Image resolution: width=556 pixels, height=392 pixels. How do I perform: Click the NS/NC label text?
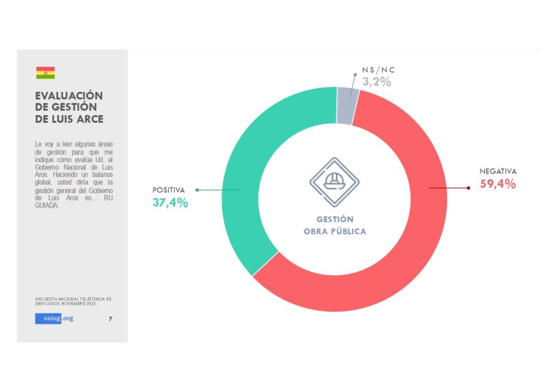click(x=378, y=70)
